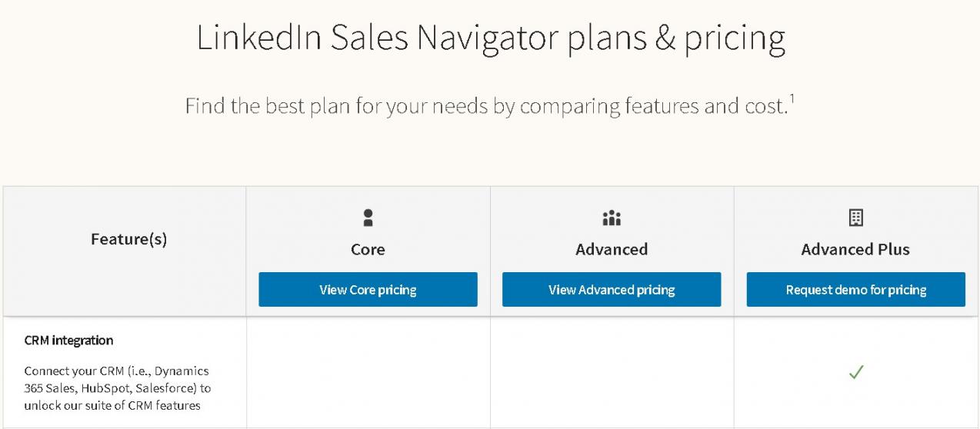Click the empty Advanced CRM integration cell
This screenshot has width=980, height=429.
(612, 372)
